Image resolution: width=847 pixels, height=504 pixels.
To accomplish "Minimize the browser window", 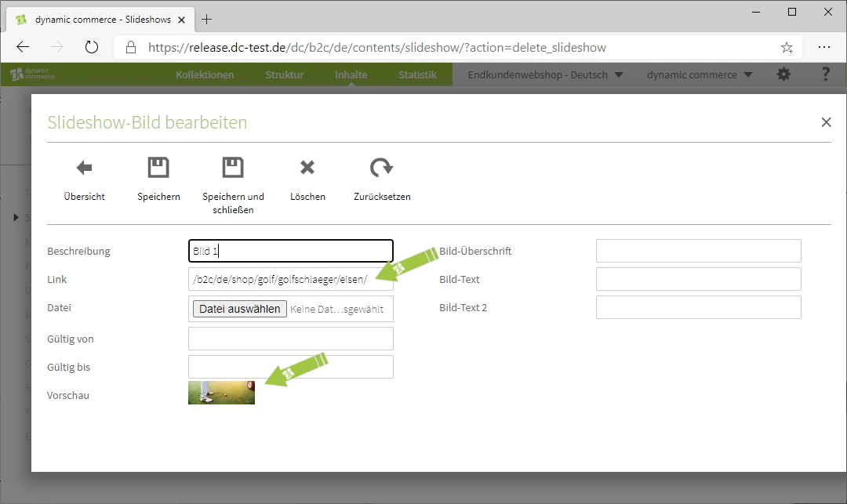I will (x=756, y=12).
